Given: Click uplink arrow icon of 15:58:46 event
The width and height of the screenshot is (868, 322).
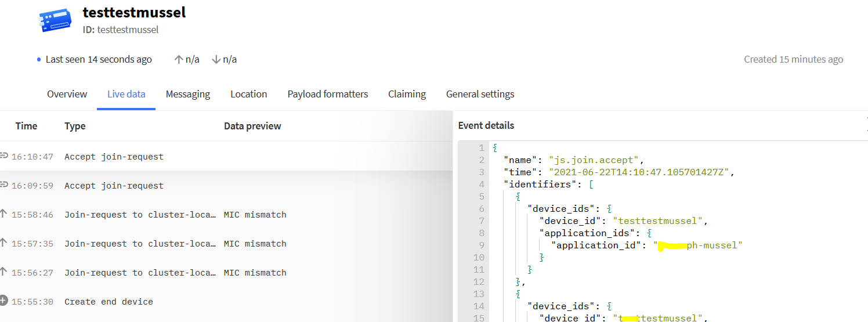Looking at the screenshot, I should coord(3,214).
